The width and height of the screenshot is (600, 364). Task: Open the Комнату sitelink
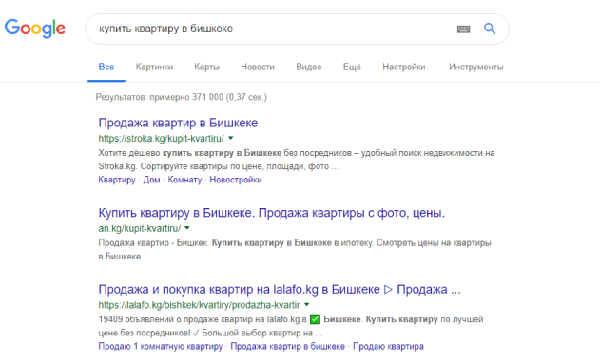click(184, 180)
